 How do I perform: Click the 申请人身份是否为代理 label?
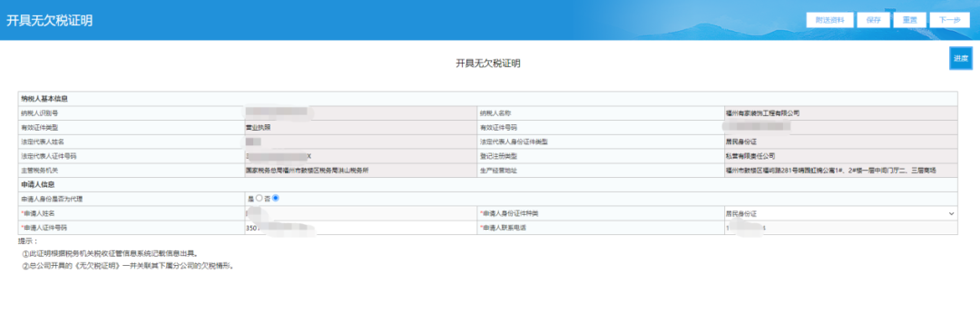click(52, 200)
